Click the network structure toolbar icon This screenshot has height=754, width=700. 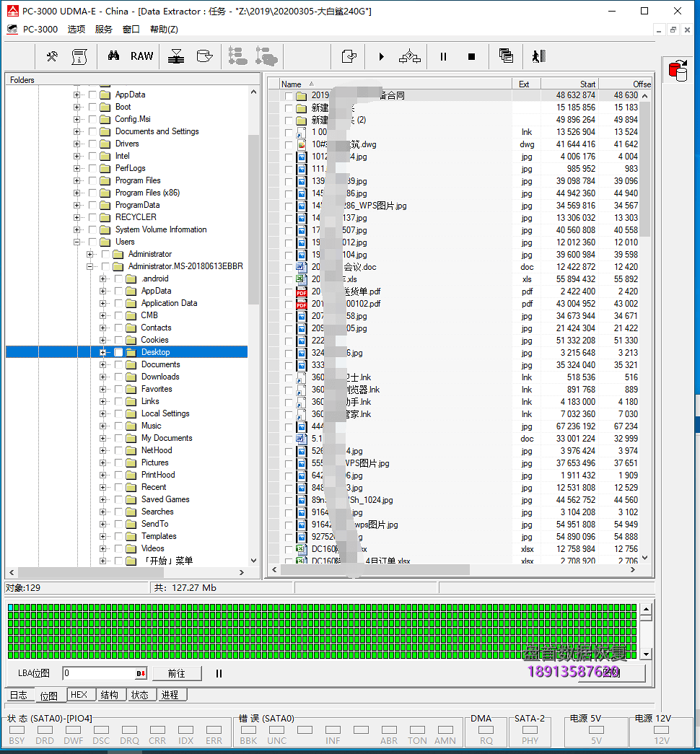click(410, 56)
